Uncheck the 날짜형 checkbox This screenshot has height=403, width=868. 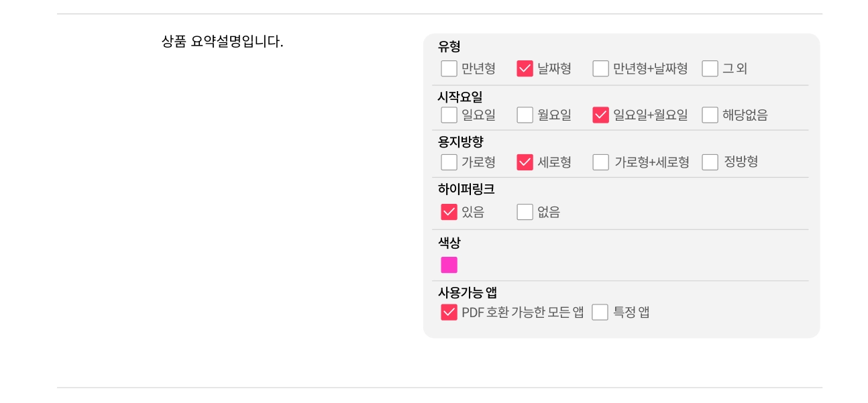[525, 68]
